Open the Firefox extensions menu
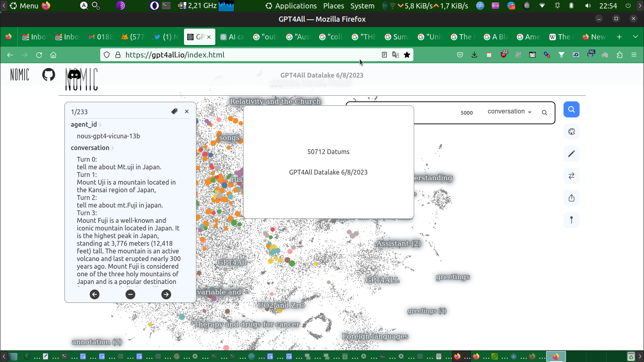 pyautogui.click(x=619, y=55)
